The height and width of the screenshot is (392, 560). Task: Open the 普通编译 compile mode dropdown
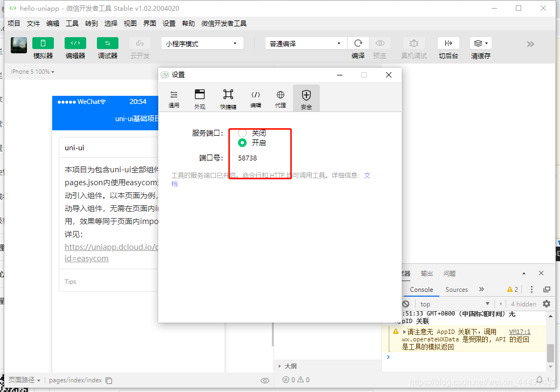point(306,44)
